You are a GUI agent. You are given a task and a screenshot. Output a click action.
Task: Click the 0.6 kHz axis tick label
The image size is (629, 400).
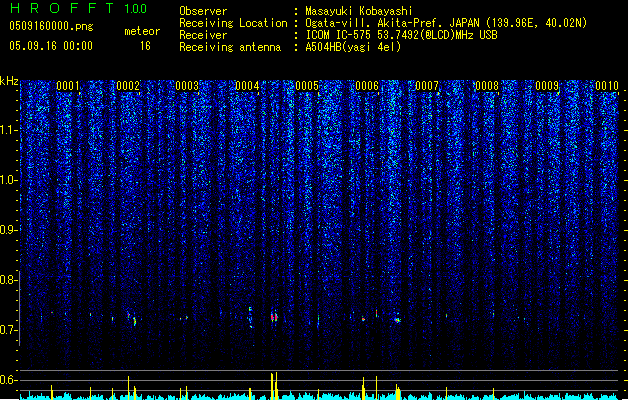[x=9, y=380]
